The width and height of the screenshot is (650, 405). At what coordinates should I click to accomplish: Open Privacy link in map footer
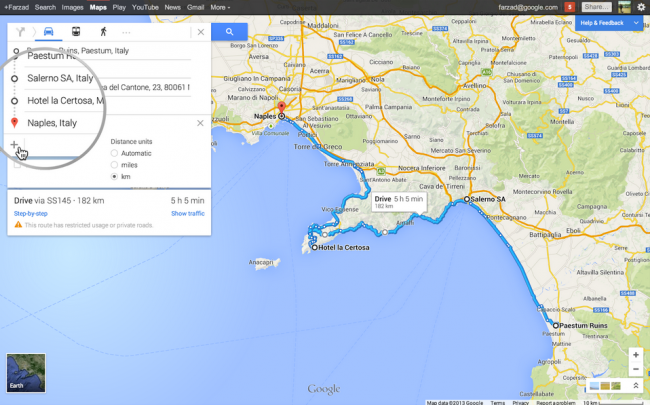click(520, 403)
